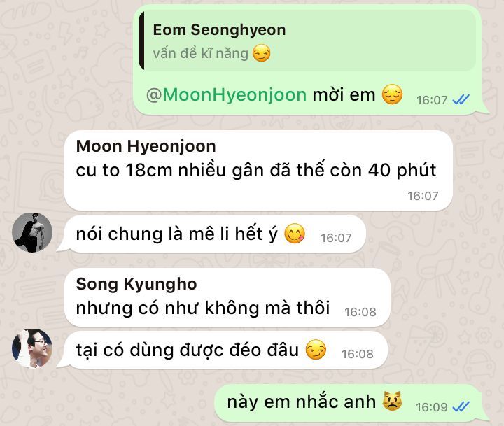Screen dimensions: 504x426
Task: Select the 'này em nhắc anh' message
Action: (351, 403)
